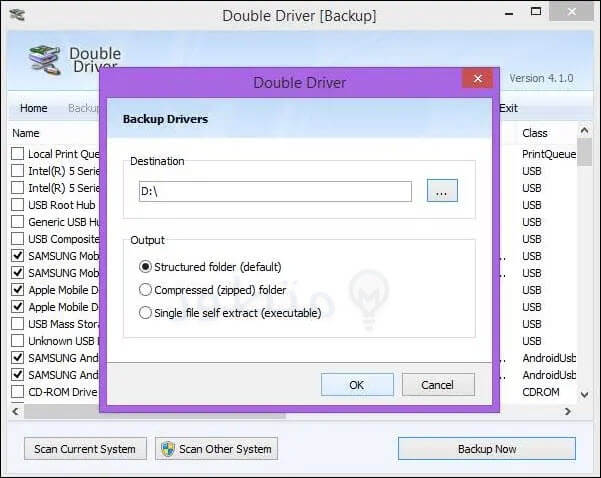This screenshot has width=601, height=478.
Task: Minimize the Double Driver [Backup] window
Action: coord(509,13)
